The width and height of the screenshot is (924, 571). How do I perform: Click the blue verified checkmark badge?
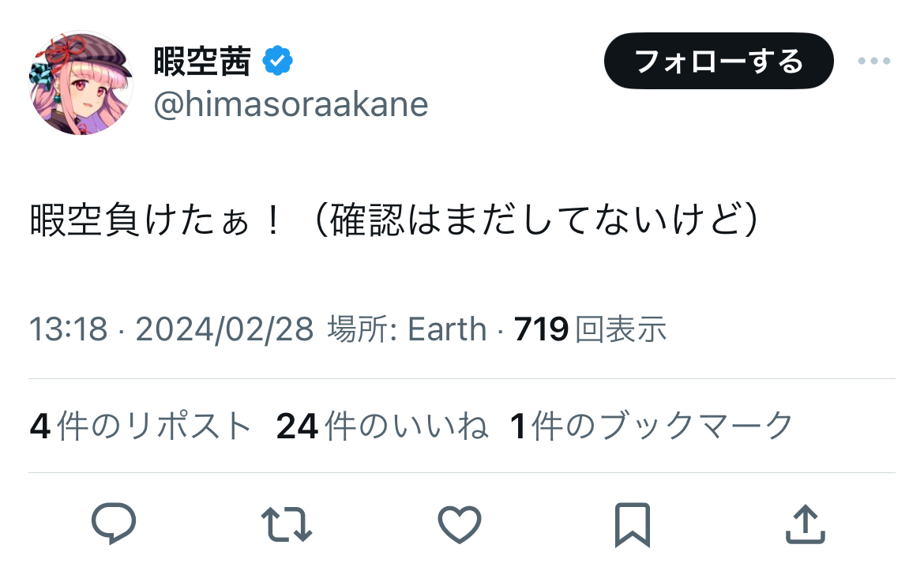(277, 62)
